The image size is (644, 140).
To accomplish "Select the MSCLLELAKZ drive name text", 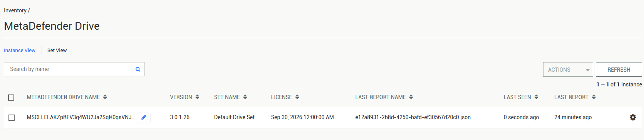I will (x=81, y=117).
